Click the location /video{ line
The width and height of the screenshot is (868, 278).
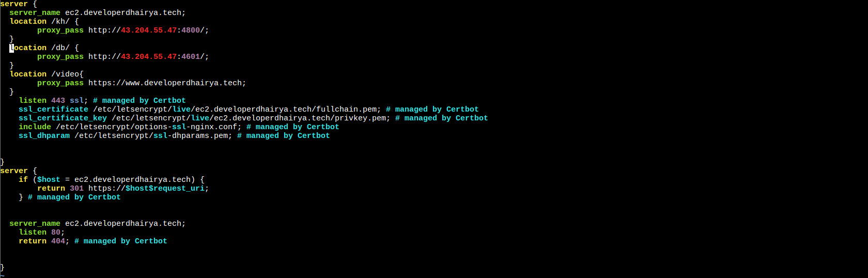(47, 74)
